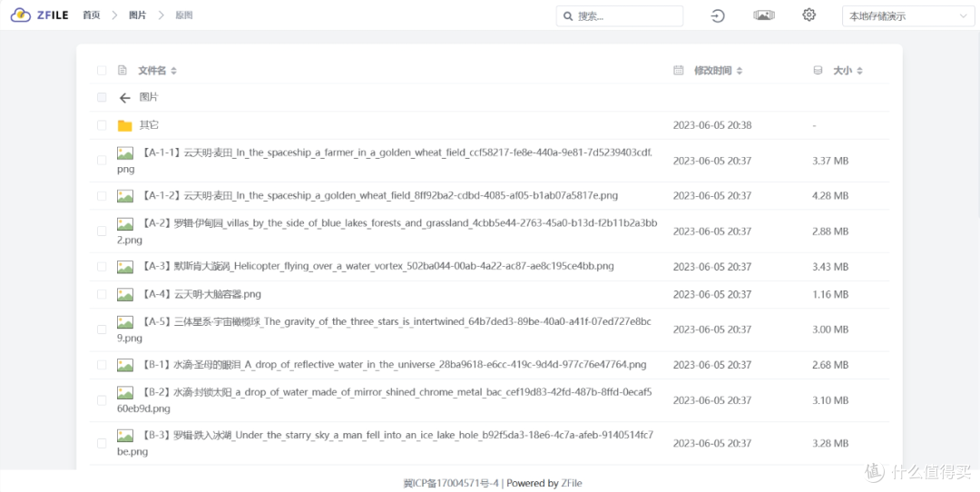Click in the 搜索 search field
Viewport: 980px width, 492px height.
click(x=620, y=16)
